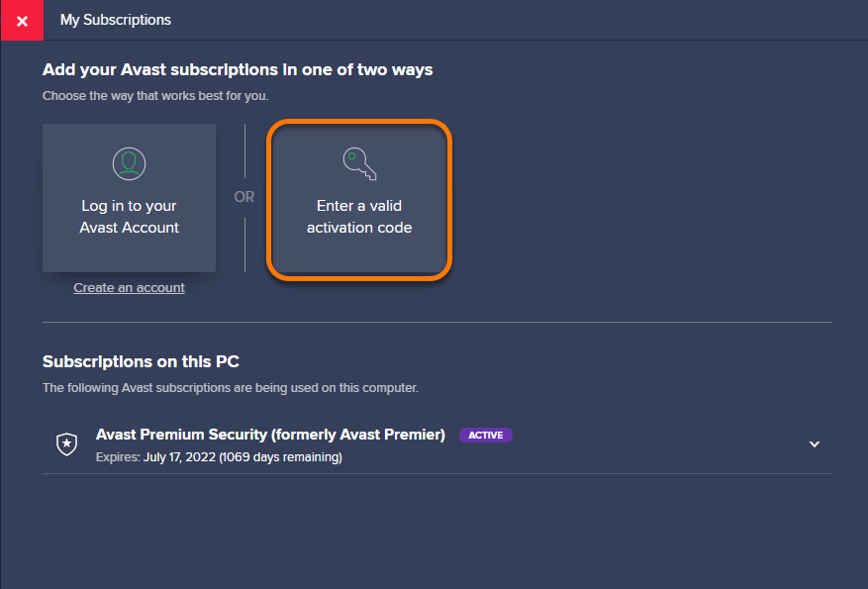868x589 pixels.
Task: Click the "Avast Premium Security" subscription name
Action: pyautogui.click(x=183, y=435)
